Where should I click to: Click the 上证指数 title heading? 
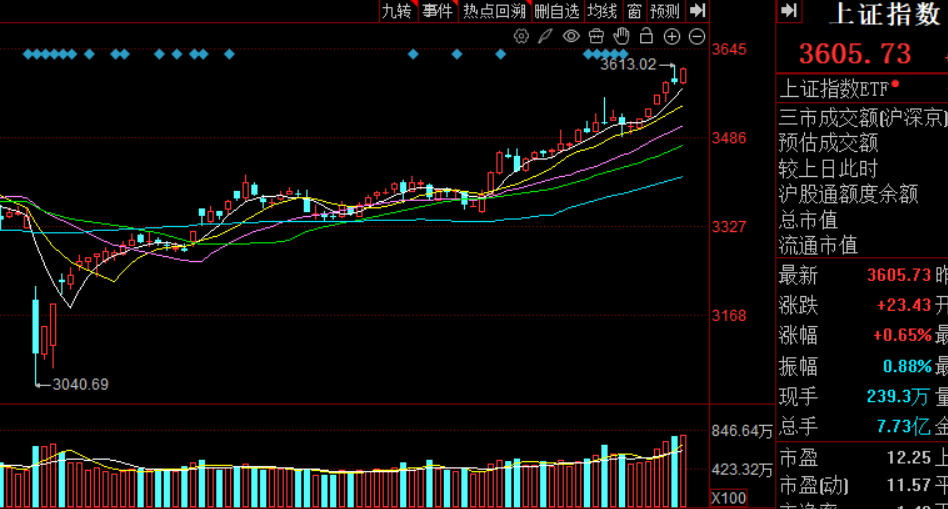[884, 14]
